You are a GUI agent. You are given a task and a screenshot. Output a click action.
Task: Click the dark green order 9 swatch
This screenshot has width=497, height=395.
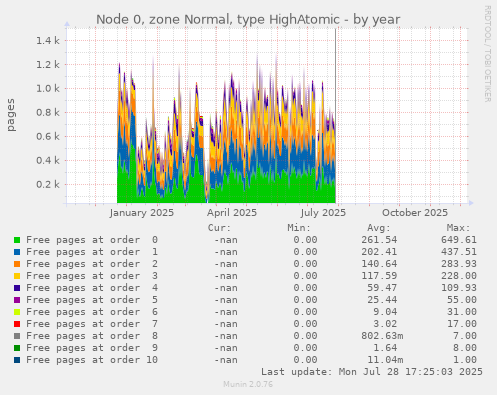(x=17, y=348)
